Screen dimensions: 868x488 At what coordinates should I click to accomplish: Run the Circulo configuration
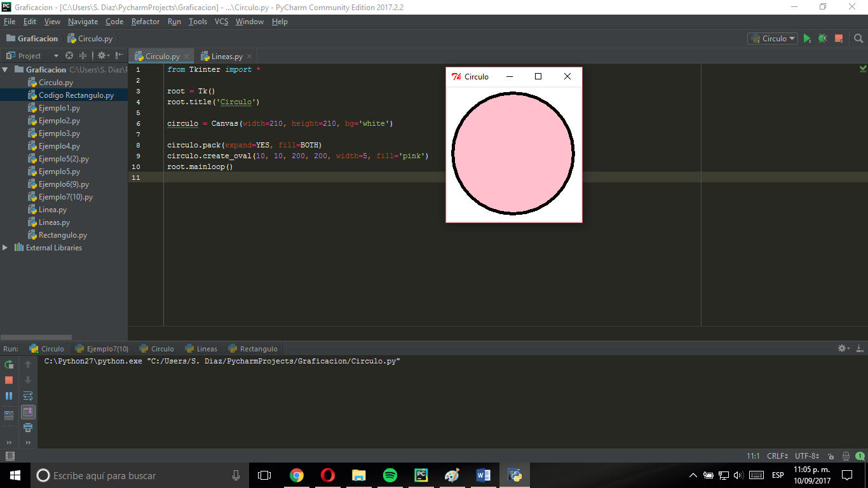tap(808, 38)
